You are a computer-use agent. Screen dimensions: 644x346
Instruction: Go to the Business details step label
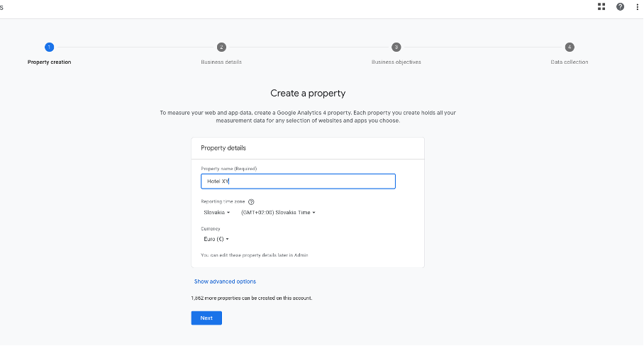[221, 62]
